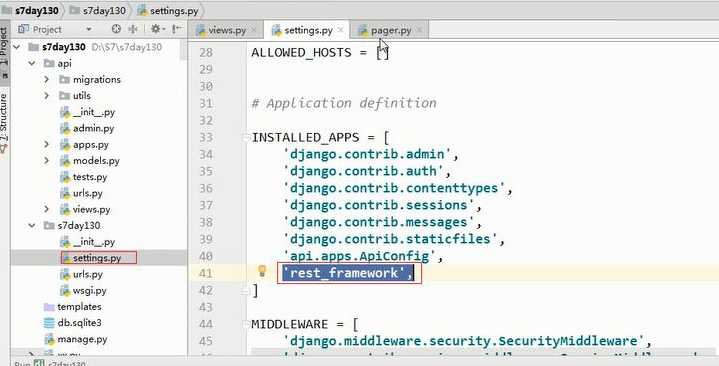
Task: Click 'django.contrib.staticfiles' on line 39
Action: (x=390, y=239)
